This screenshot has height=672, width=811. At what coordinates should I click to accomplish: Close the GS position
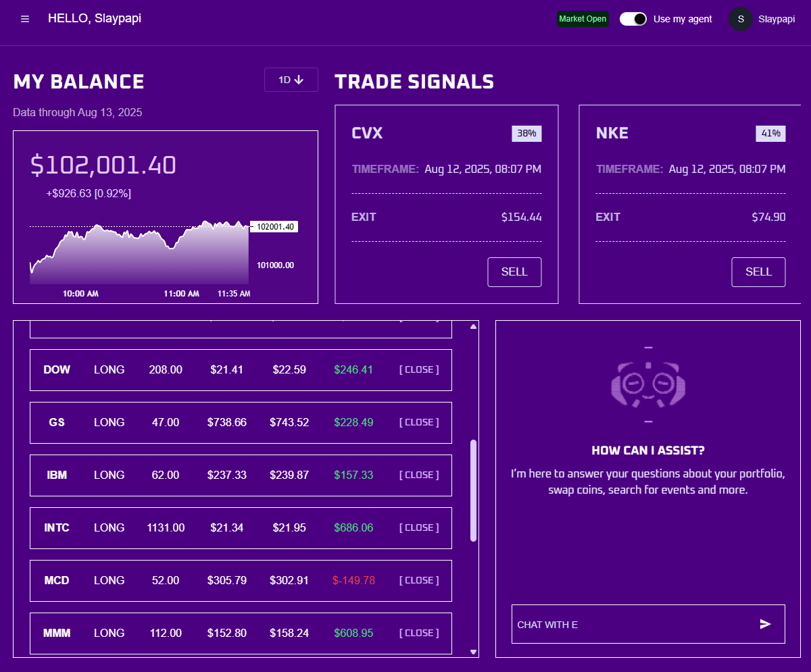coord(419,422)
